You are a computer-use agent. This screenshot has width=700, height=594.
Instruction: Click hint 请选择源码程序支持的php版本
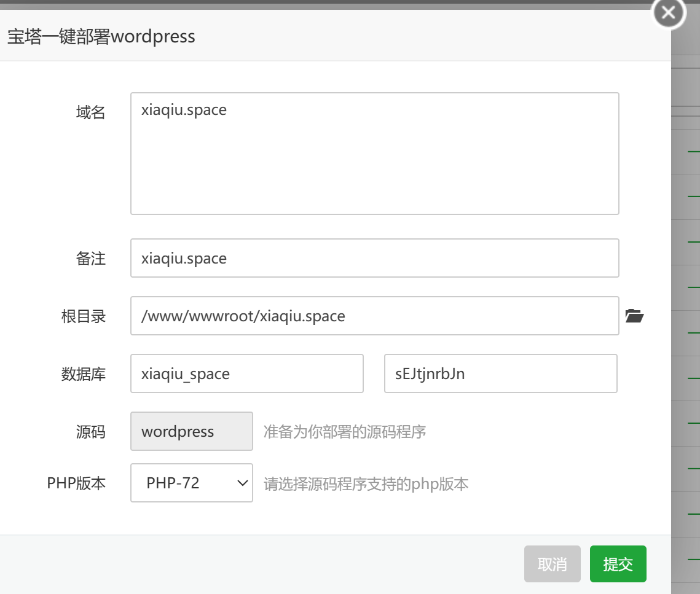[366, 484]
